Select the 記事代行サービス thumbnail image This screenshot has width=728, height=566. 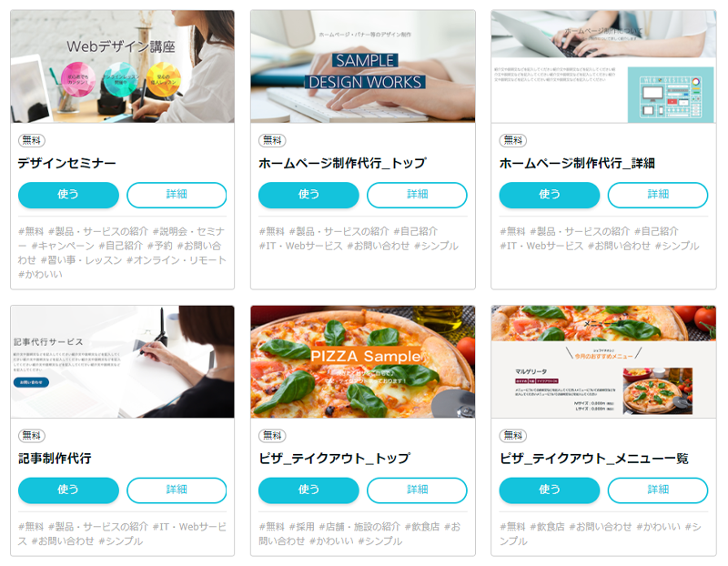point(122,361)
